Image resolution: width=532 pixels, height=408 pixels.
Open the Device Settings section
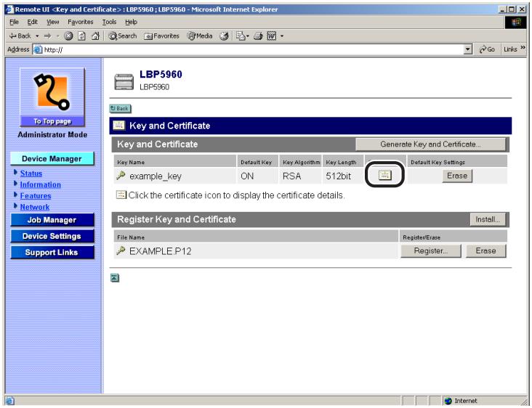pos(52,236)
